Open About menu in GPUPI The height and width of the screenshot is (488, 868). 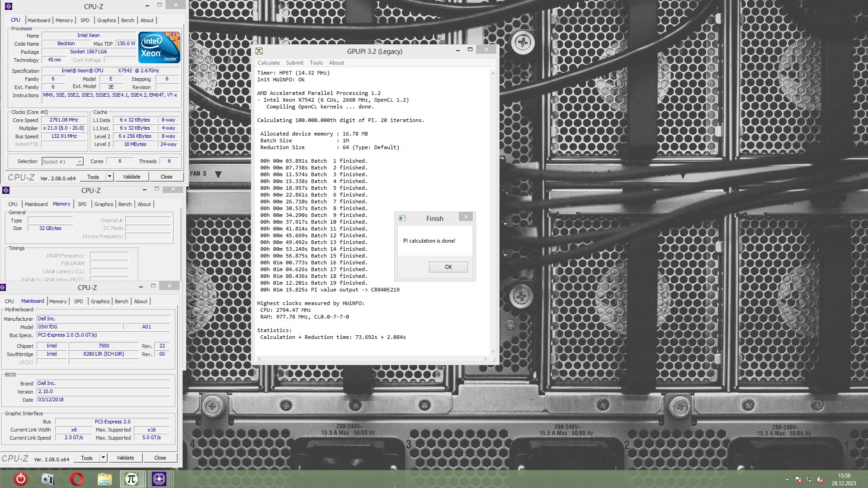click(x=336, y=63)
